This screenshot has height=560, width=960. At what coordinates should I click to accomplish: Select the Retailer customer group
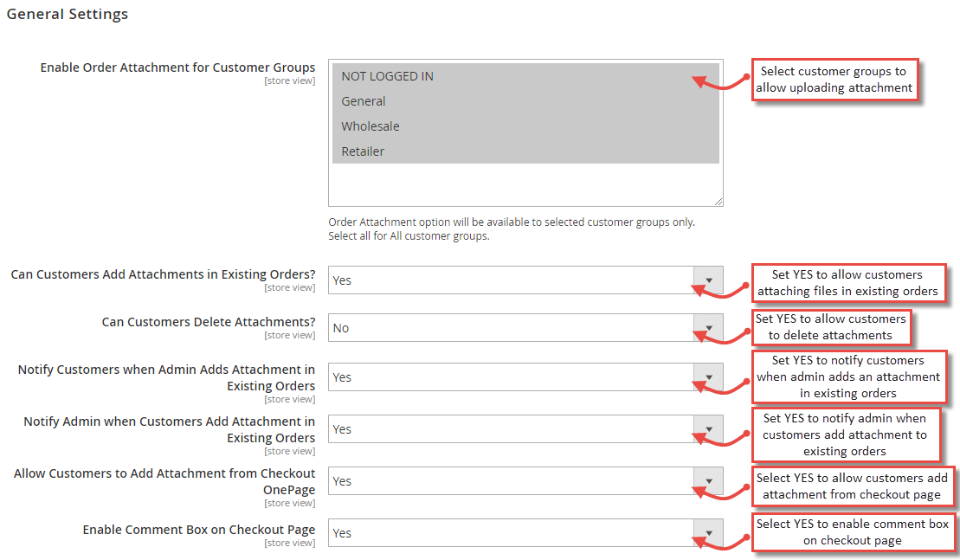[363, 151]
